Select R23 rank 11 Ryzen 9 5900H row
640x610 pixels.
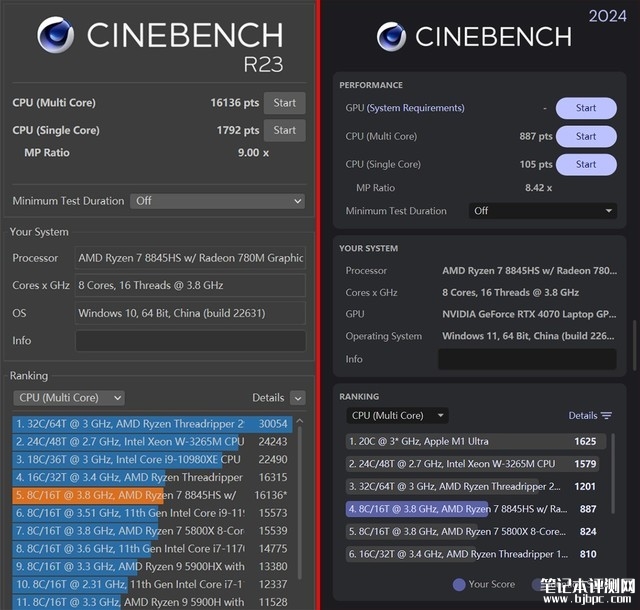(152, 602)
